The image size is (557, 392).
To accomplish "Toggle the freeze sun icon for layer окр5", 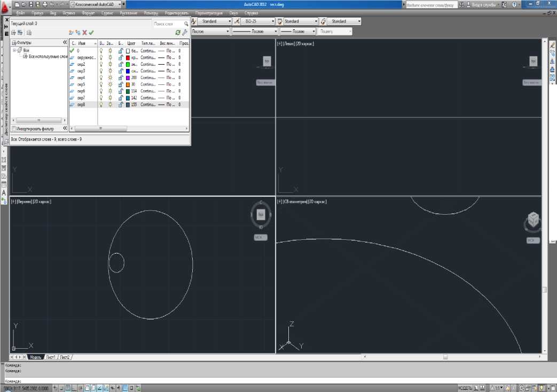I will pyautogui.click(x=110, y=84).
